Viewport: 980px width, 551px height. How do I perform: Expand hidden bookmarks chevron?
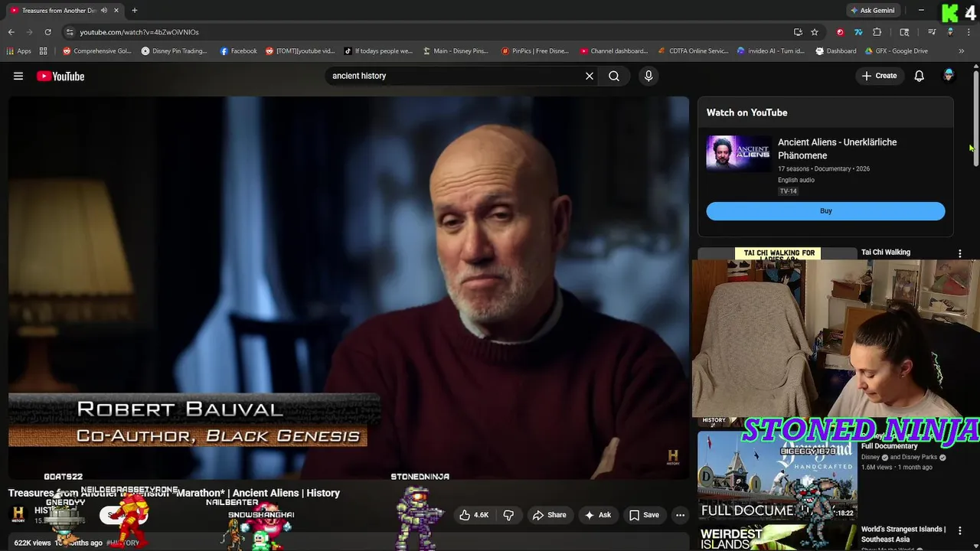click(x=962, y=51)
